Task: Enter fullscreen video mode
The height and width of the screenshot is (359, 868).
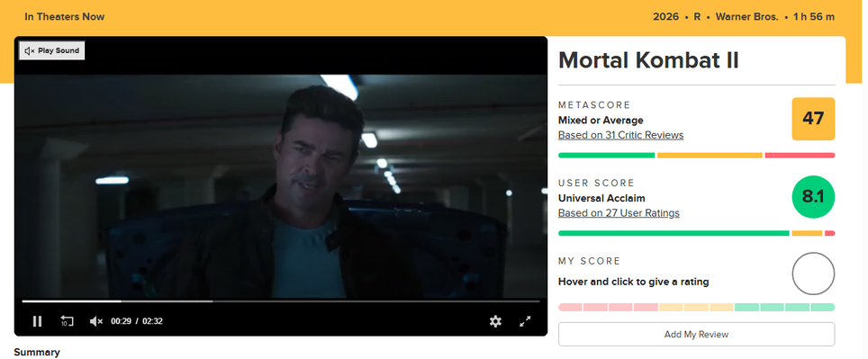Action: pyautogui.click(x=525, y=321)
